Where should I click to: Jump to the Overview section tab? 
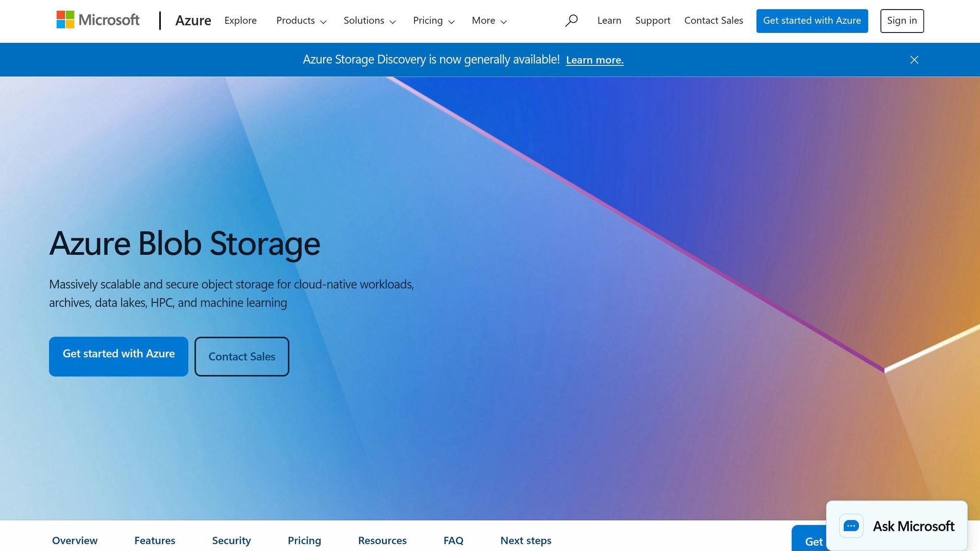tap(75, 540)
